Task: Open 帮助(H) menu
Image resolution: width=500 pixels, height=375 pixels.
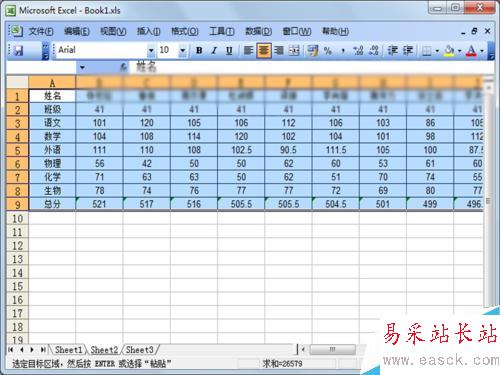Action: point(335,32)
